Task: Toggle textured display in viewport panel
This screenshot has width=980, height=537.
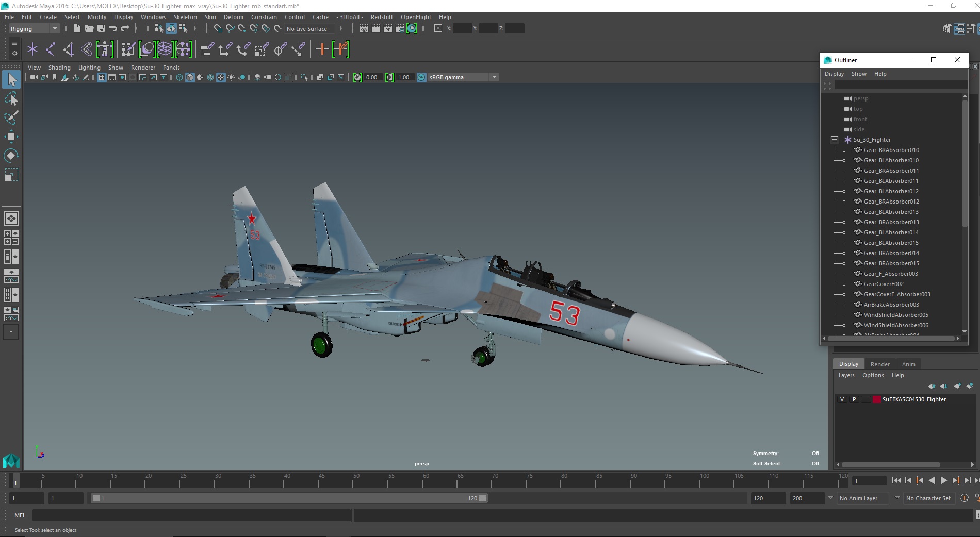Action: 221,77
